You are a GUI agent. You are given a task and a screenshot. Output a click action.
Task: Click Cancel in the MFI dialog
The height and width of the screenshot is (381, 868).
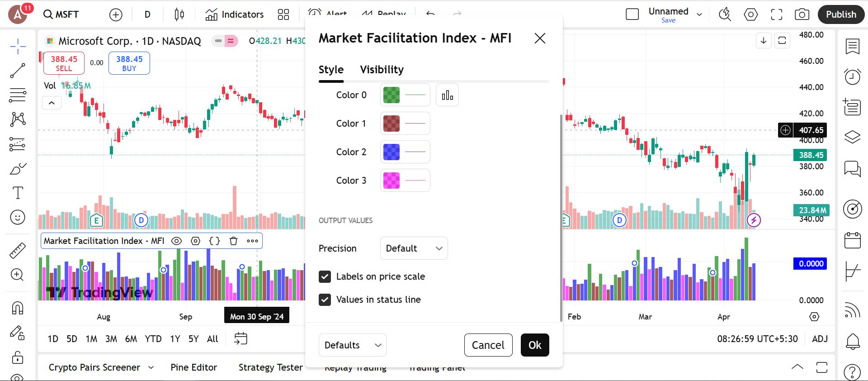click(488, 345)
